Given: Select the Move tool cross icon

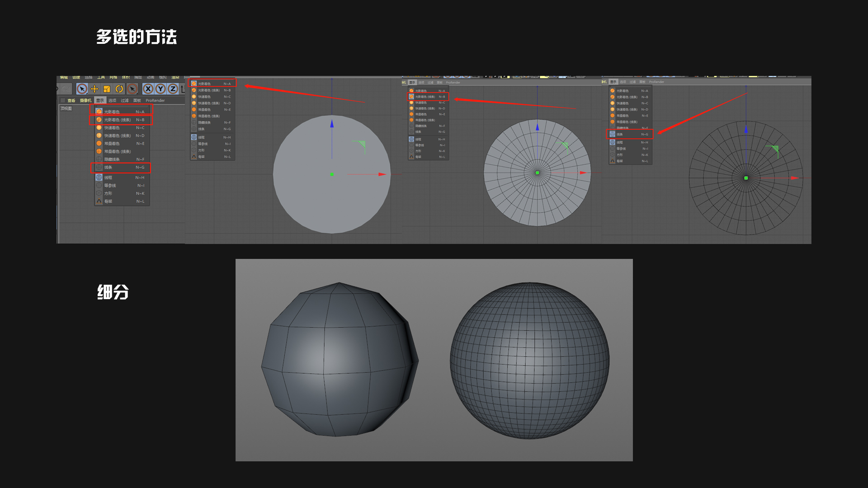Looking at the screenshot, I should pyautogui.click(x=94, y=89).
